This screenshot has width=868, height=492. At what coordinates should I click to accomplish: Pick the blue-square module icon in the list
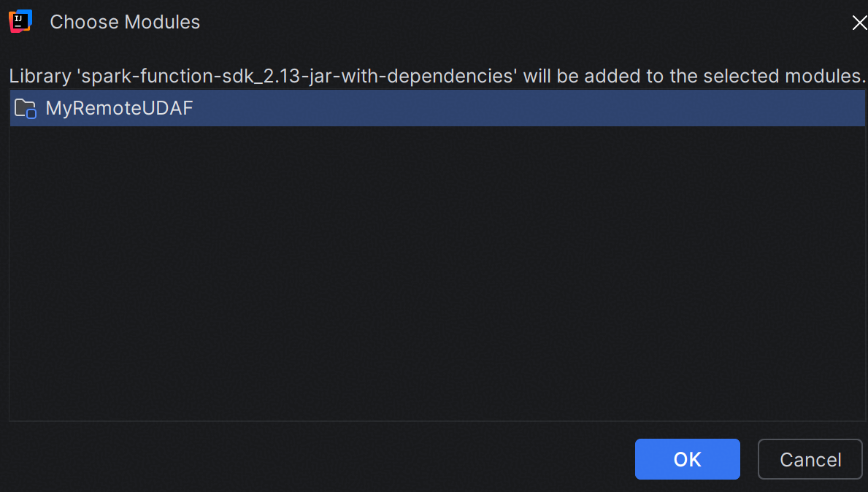click(x=26, y=109)
